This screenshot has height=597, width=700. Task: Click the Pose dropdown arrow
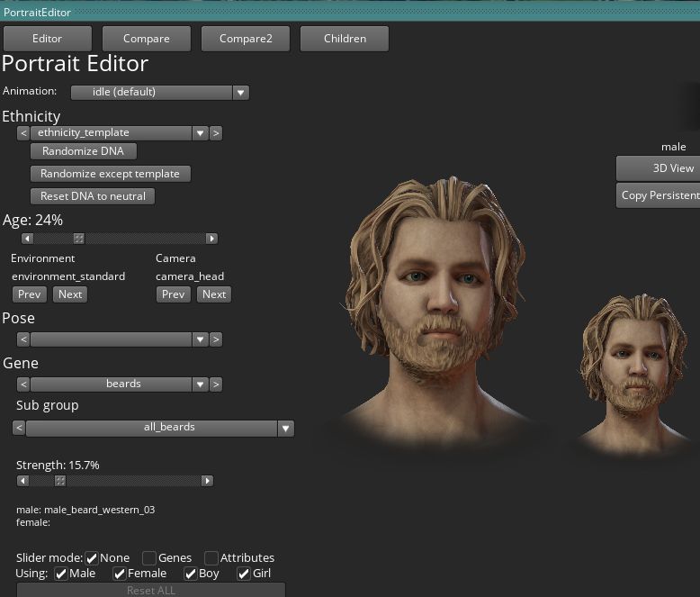point(200,339)
